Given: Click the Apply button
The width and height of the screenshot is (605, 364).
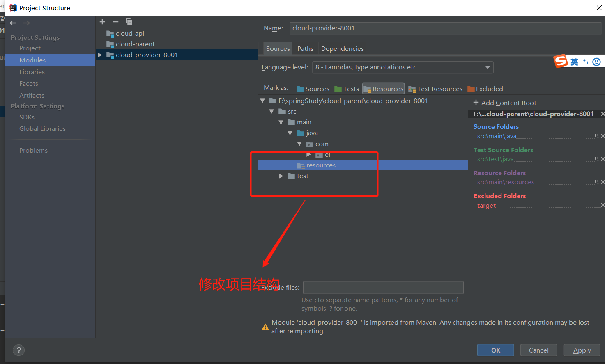Looking at the screenshot, I should [x=582, y=350].
